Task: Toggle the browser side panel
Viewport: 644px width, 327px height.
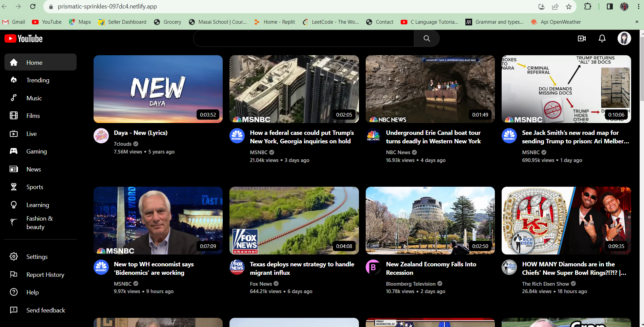Action: [609, 7]
